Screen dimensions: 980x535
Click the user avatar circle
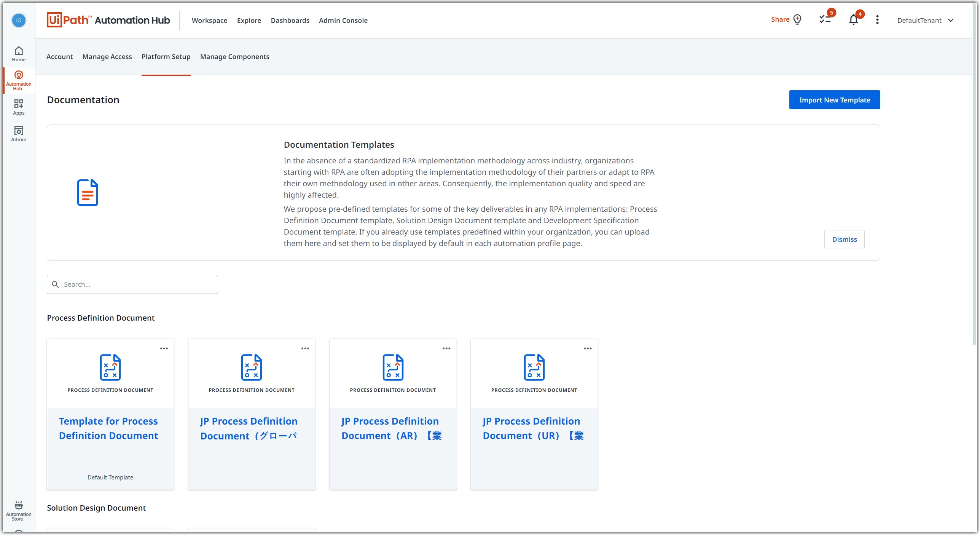coord(19,20)
